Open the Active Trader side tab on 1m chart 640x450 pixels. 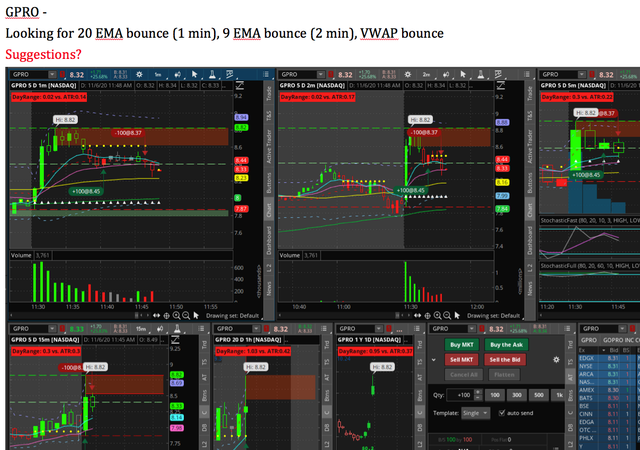click(x=269, y=147)
